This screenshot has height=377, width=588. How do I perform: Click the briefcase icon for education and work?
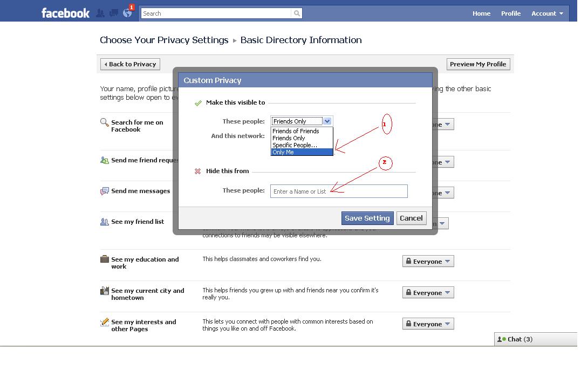pos(105,259)
